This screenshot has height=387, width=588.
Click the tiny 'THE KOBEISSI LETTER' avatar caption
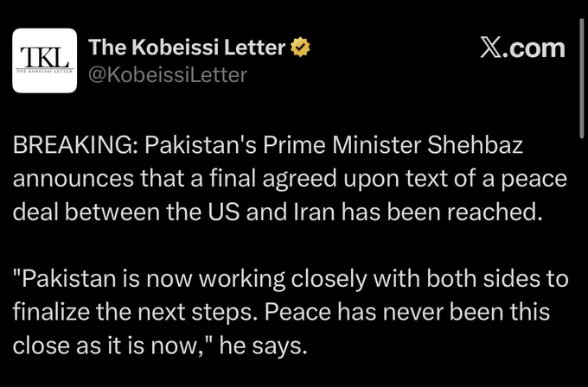[x=45, y=71]
